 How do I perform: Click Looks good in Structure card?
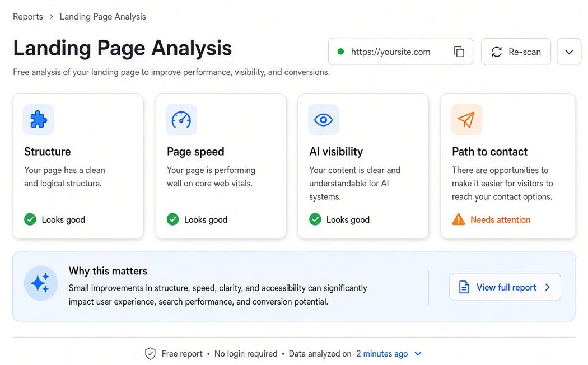(63, 219)
